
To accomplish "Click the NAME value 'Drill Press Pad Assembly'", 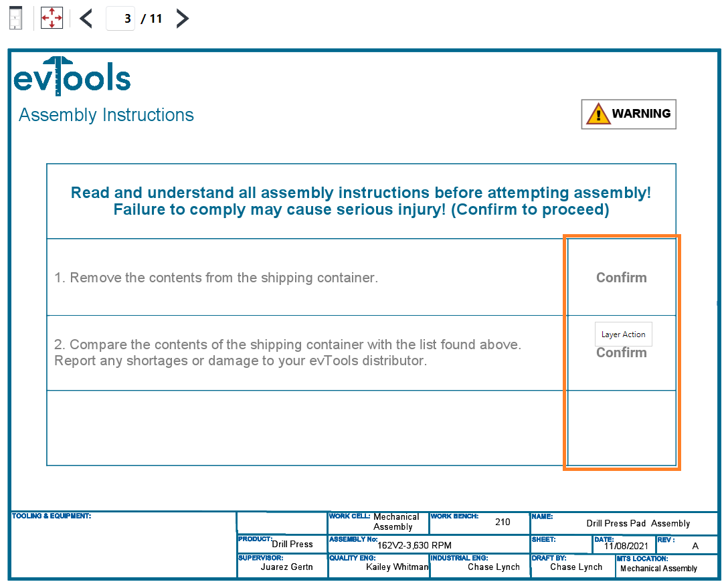I will [638, 523].
